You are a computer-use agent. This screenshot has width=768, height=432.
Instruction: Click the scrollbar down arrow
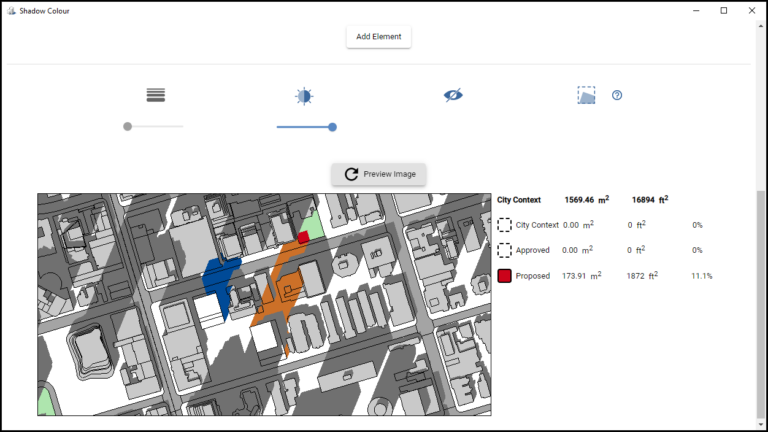tap(761, 425)
